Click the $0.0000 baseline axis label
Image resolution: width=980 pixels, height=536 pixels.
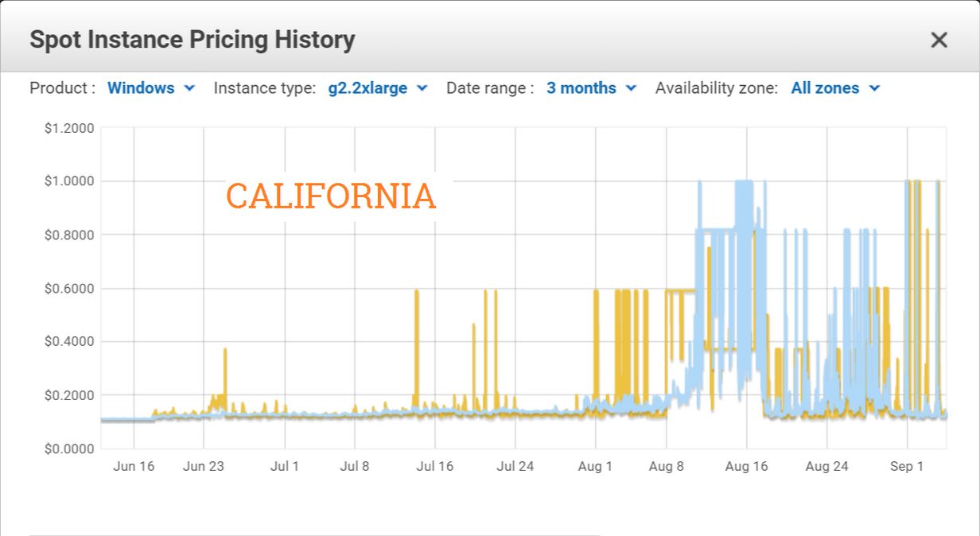click(69, 449)
